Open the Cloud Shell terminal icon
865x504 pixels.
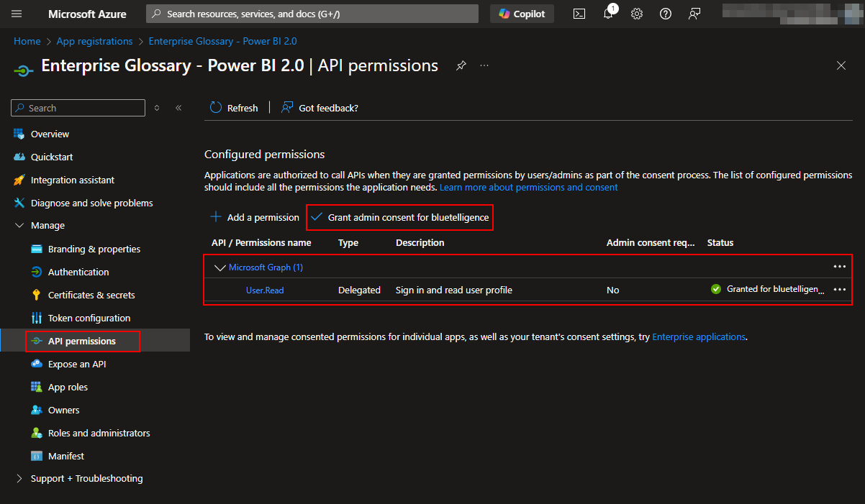coord(579,14)
